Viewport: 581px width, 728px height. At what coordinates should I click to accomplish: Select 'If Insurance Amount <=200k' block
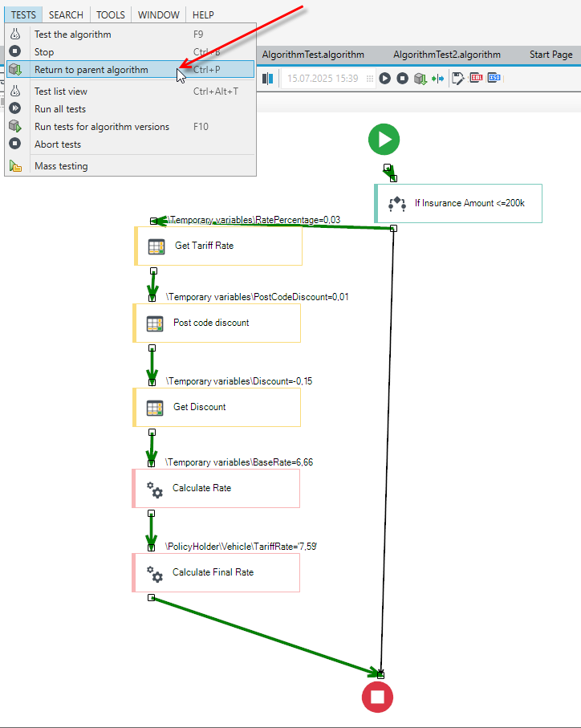pyautogui.click(x=458, y=203)
